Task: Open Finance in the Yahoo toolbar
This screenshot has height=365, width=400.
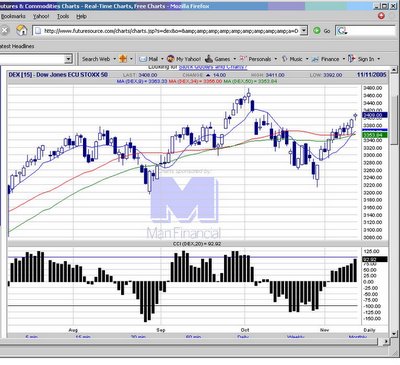Action: pos(326,59)
